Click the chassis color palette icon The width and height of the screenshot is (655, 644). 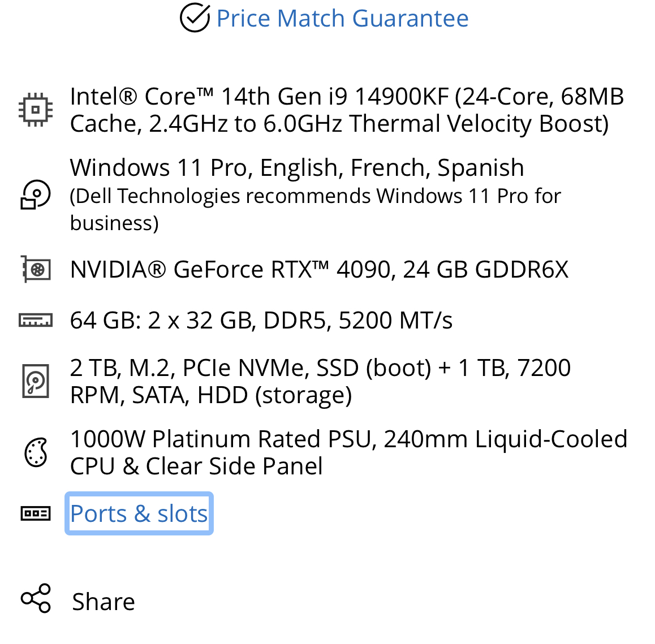click(x=36, y=453)
